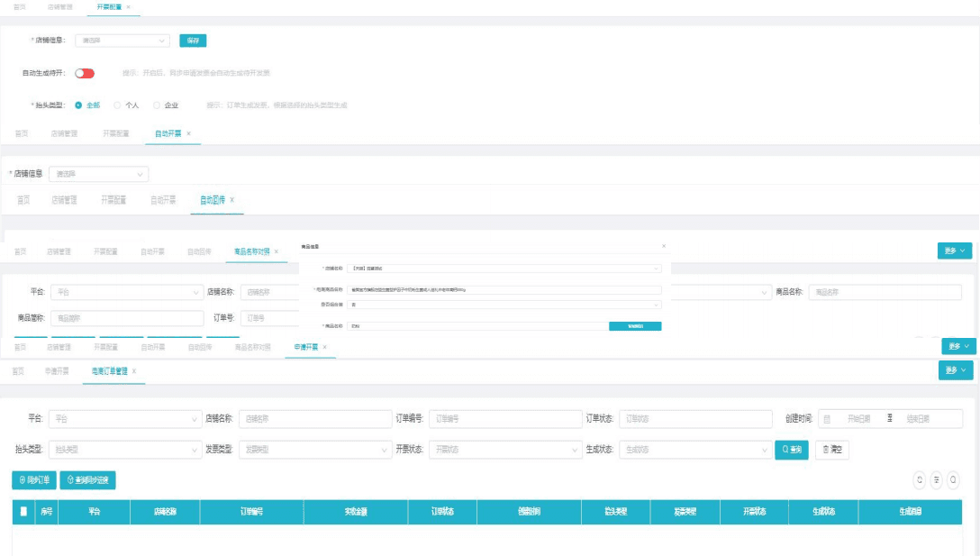The width and height of the screenshot is (980, 556).
Task: Click the 订单编号 input field
Action: click(x=505, y=418)
